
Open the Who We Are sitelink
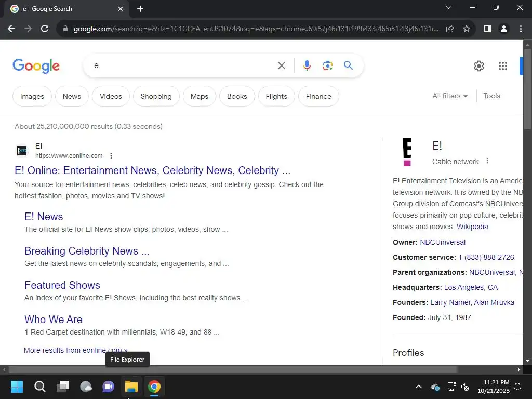click(54, 320)
